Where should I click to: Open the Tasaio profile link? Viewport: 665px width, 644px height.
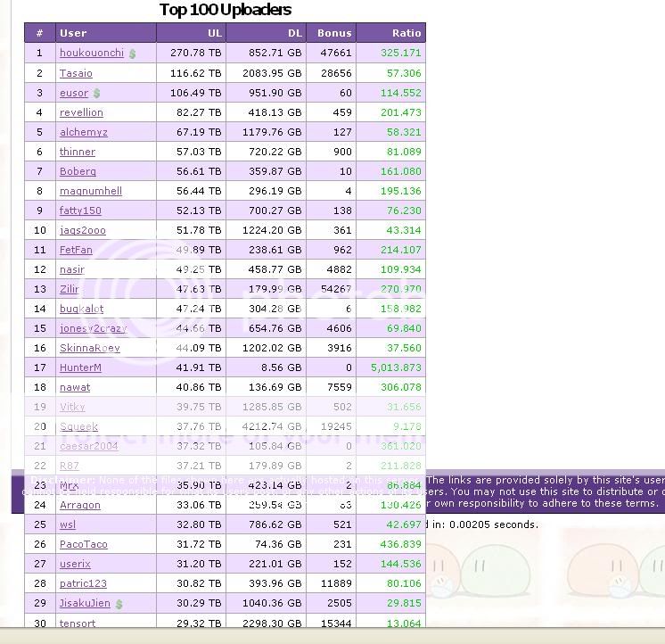[x=76, y=73]
